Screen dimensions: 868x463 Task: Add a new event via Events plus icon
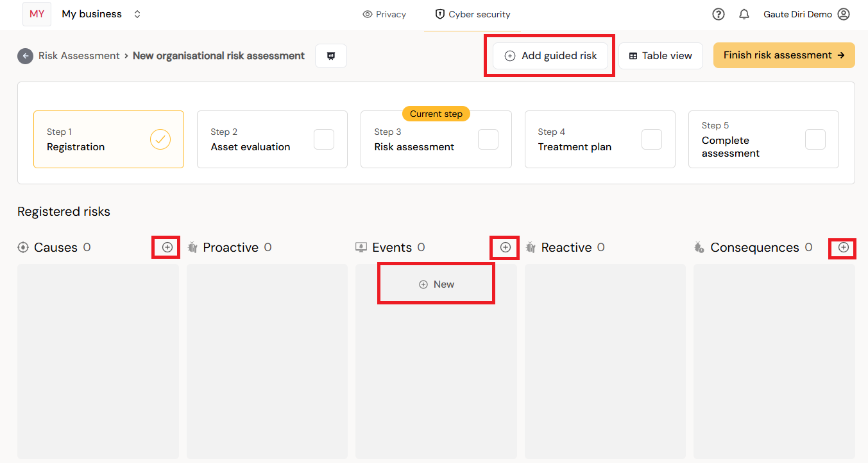[x=506, y=247]
